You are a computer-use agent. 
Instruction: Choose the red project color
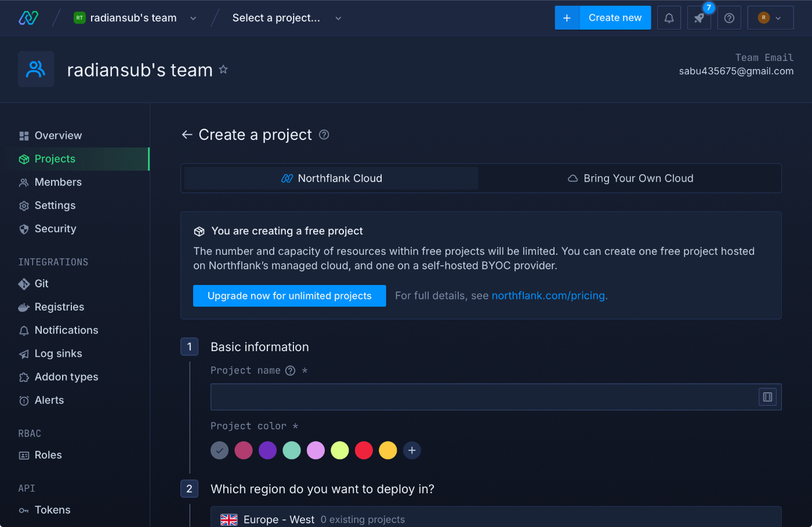tap(364, 450)
